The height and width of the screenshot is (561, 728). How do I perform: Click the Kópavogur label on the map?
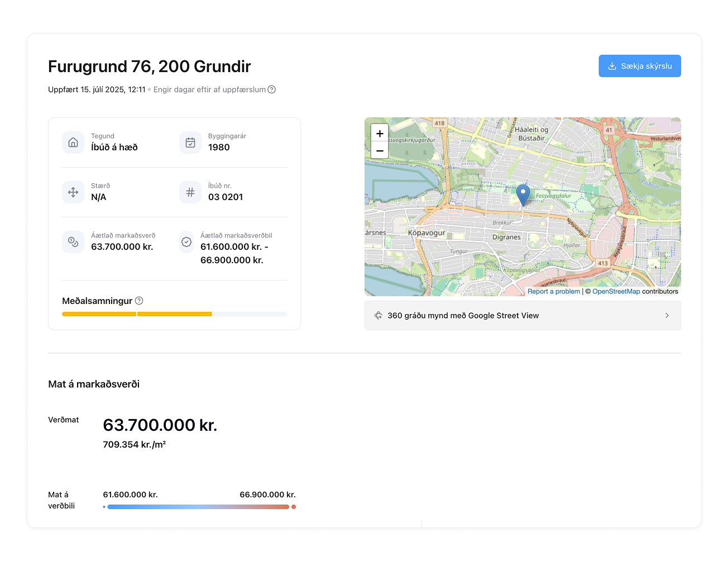[427, 232]
